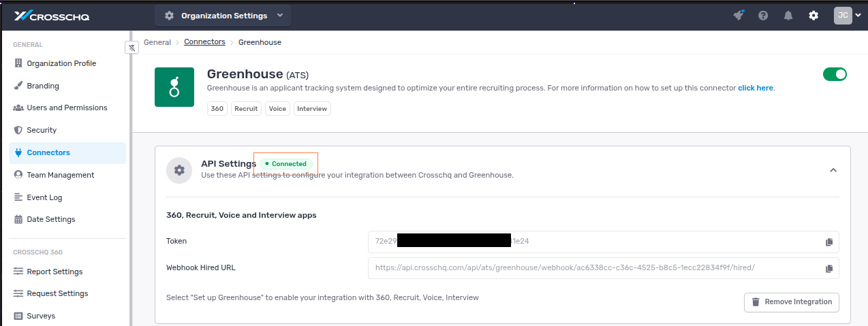Open the rocket updates icon
The width and height of the screenshot is (868, 326).
[739, 15]
